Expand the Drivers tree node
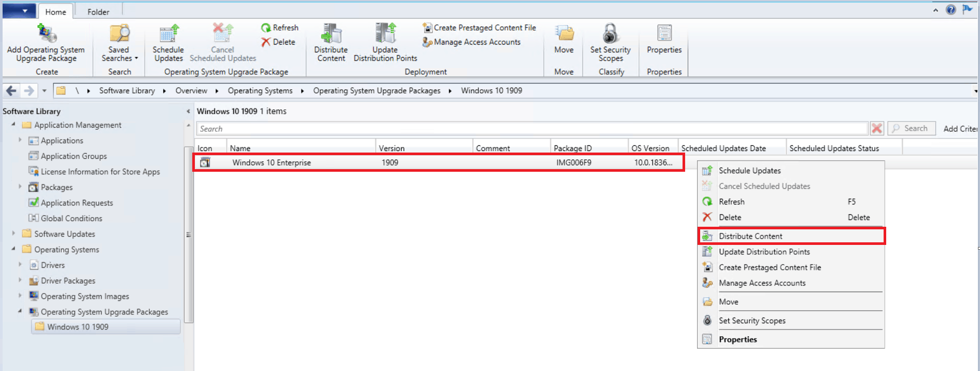 tap(20, 265)
